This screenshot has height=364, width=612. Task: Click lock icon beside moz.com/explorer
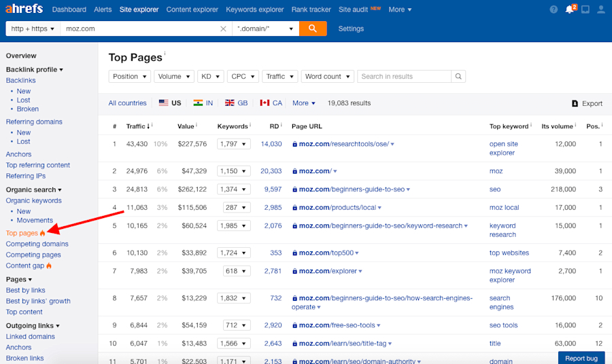(294, 271)
